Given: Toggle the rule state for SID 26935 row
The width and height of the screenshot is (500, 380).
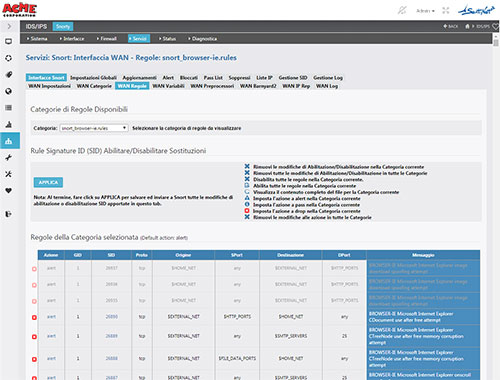Looking at the screenshot, I should [x=34, y=301].
